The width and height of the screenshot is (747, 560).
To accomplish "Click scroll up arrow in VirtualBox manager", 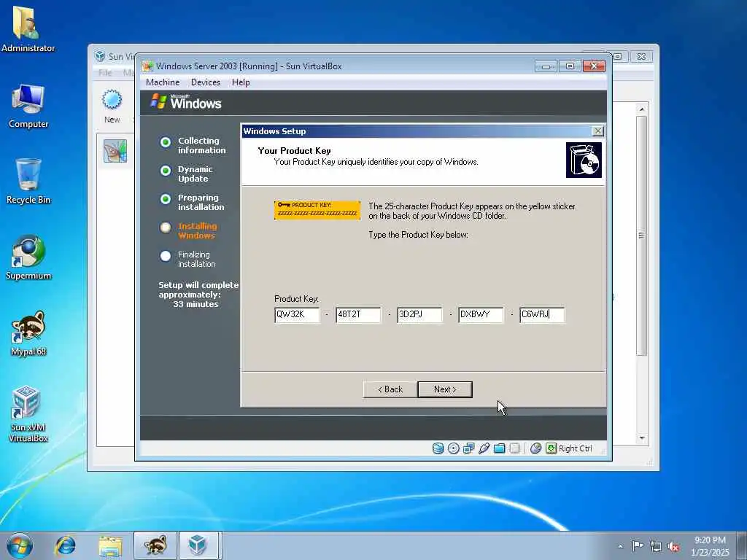I will tap(642, 109).
